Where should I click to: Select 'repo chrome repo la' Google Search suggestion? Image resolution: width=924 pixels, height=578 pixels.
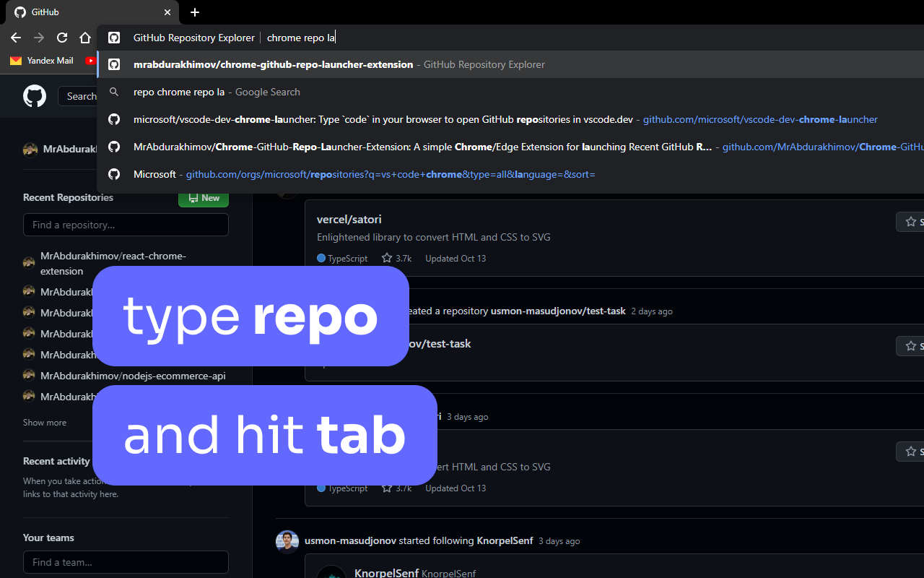tap(510, 92)
